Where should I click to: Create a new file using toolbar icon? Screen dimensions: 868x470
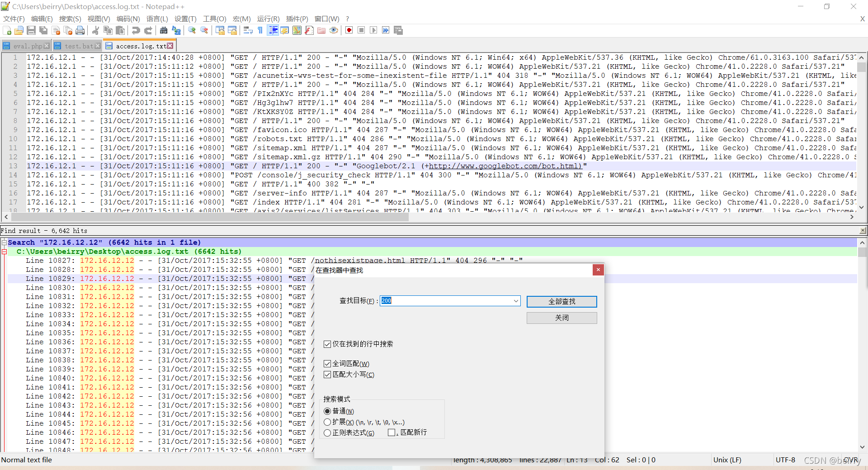(7, 30)
